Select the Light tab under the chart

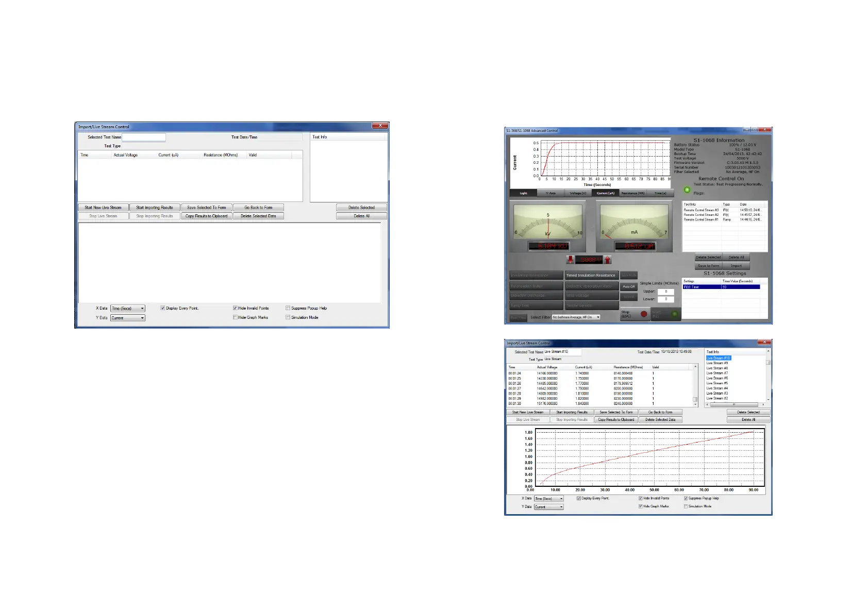[x=524, y=193]
